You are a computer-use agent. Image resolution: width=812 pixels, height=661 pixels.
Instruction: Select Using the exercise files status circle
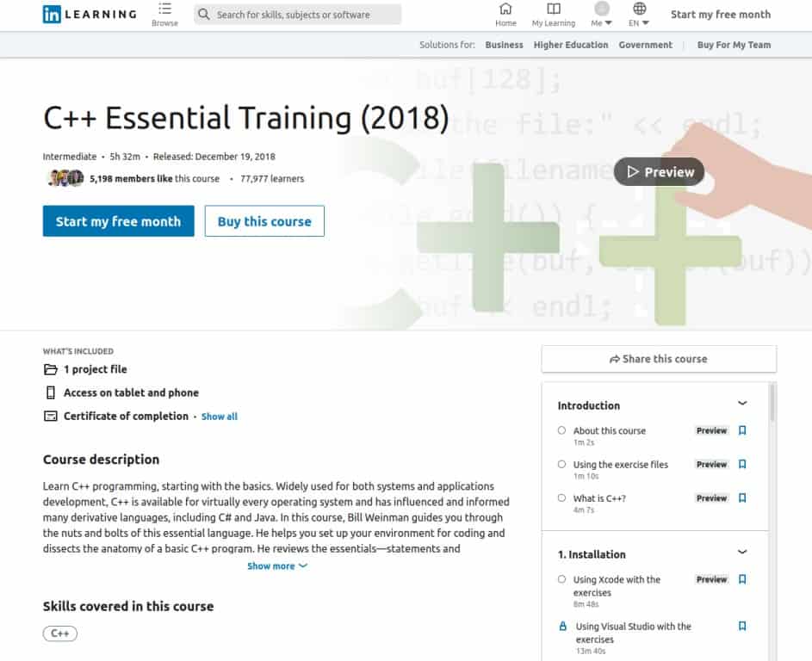[x=562, y=464]
